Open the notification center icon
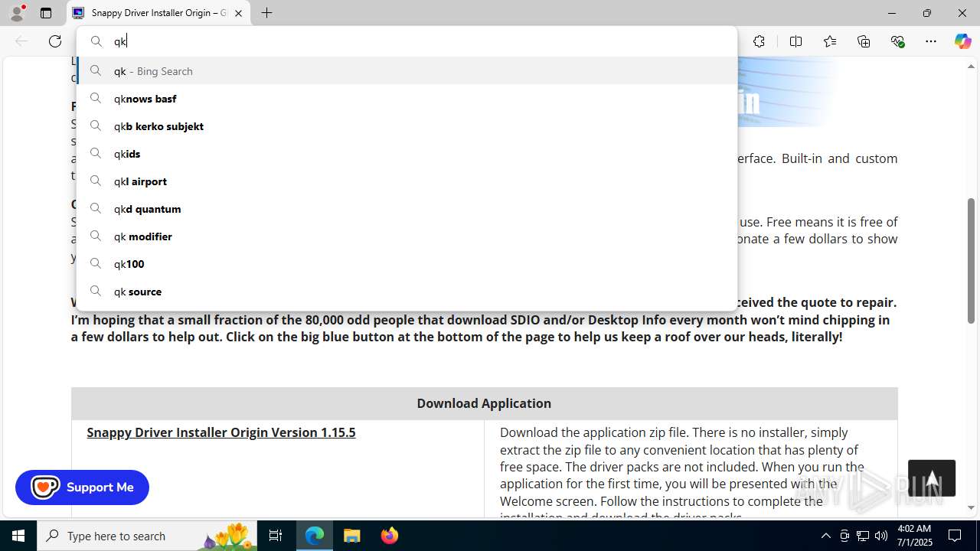 pos(955,536)
